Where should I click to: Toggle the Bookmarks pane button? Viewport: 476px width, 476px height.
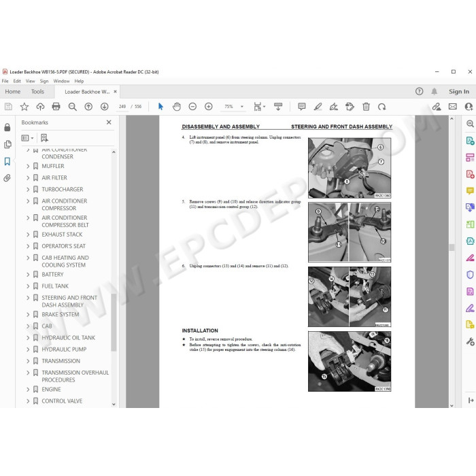click(x=7, y=161)
